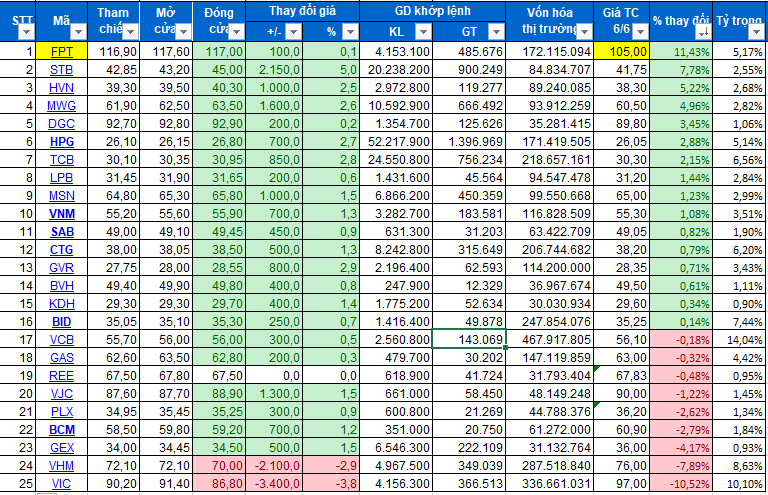Open the STT column filter dropdown
This screenshot has height=495, width=768.
26,32
